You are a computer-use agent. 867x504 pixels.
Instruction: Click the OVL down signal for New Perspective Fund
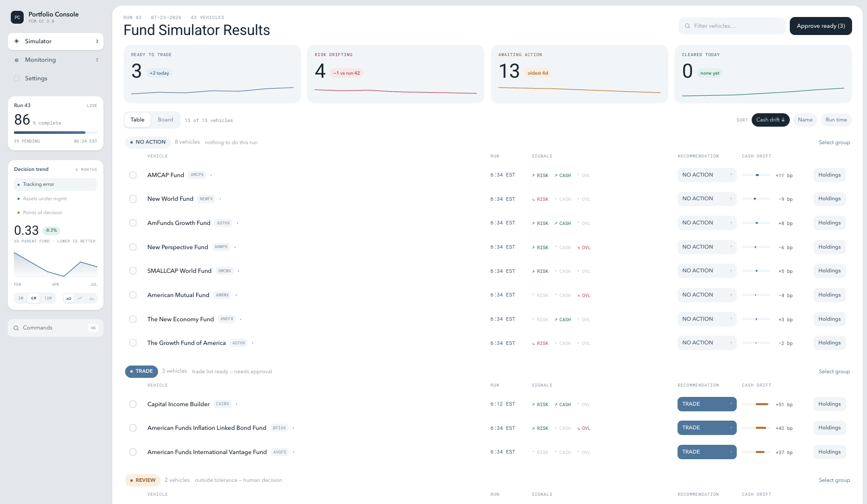coord(584,248)
